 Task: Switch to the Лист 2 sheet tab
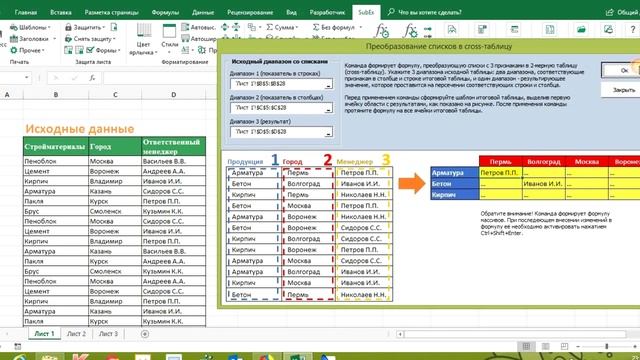76,334
